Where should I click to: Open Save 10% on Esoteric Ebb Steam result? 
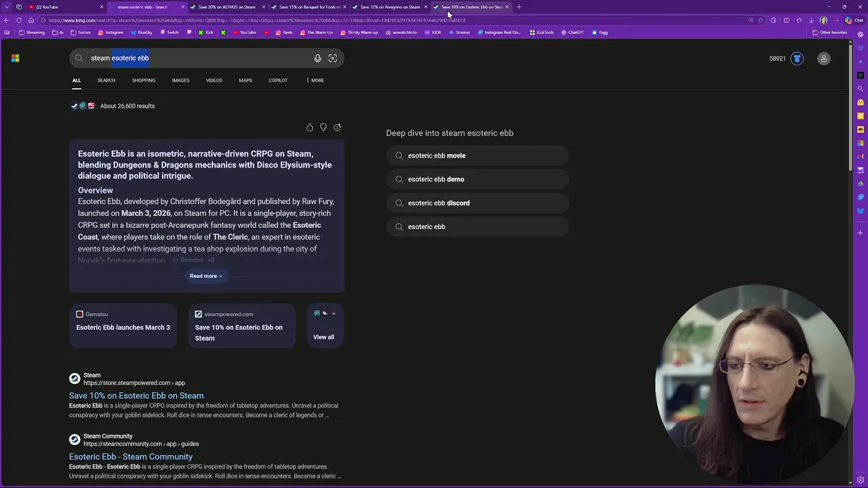[x=136, y=396]
